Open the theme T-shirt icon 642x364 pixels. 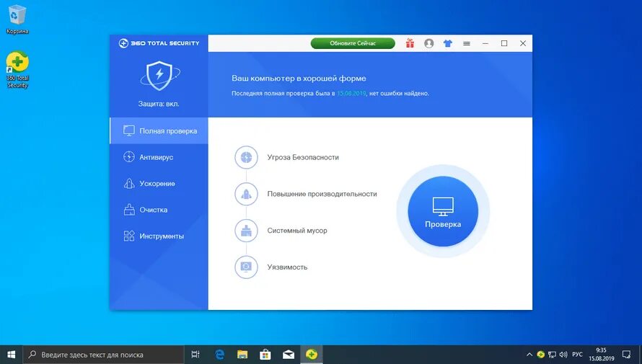tap(447, 43)
